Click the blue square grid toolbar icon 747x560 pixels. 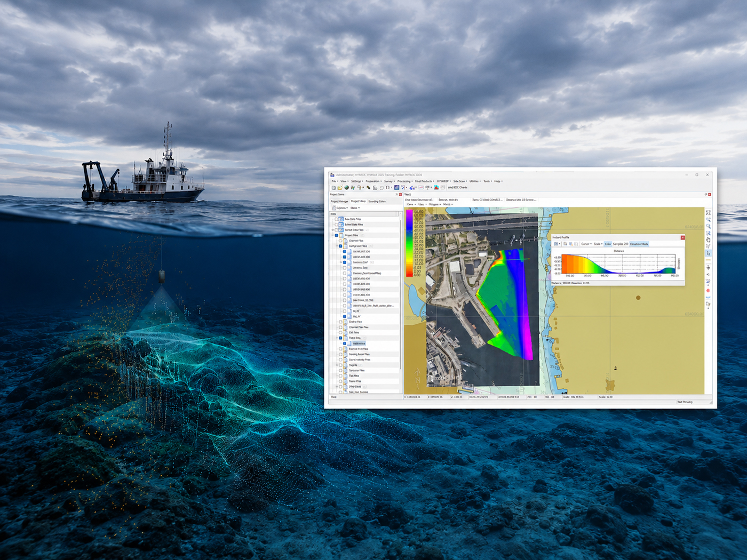pos(396,188)
